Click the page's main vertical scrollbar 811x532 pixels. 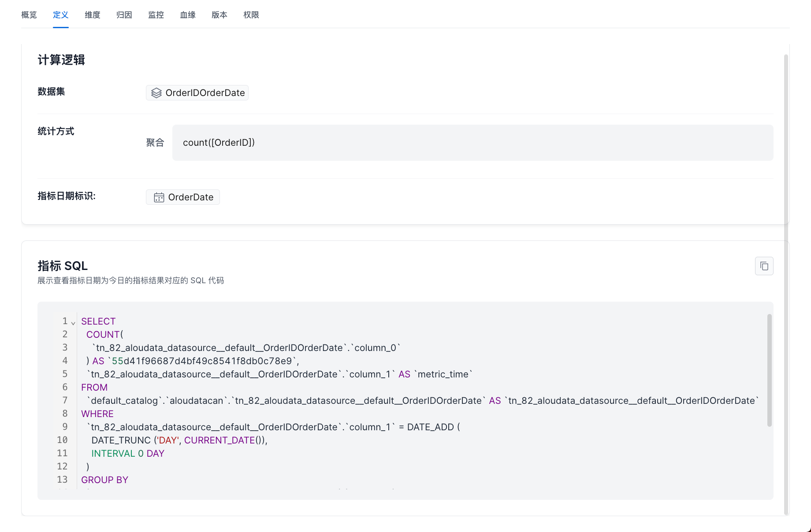pos(785,282)
